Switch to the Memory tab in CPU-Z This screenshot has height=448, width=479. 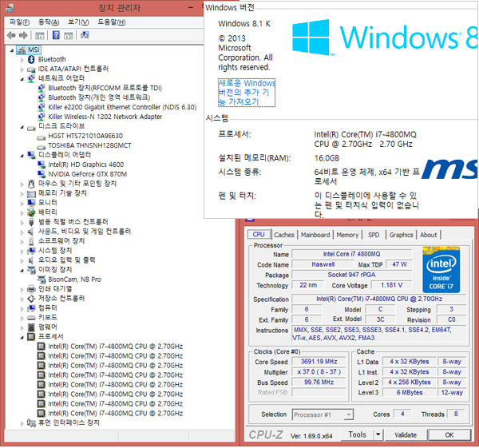pos(347,235)
